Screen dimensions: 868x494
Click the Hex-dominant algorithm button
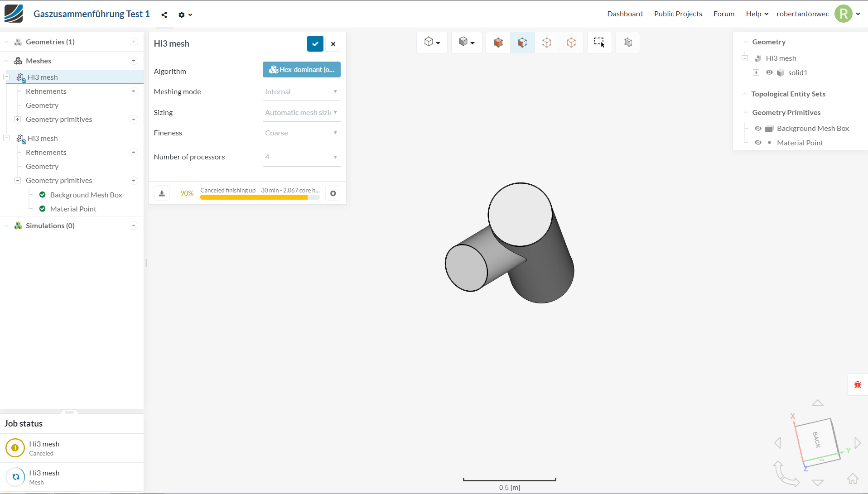302,70
